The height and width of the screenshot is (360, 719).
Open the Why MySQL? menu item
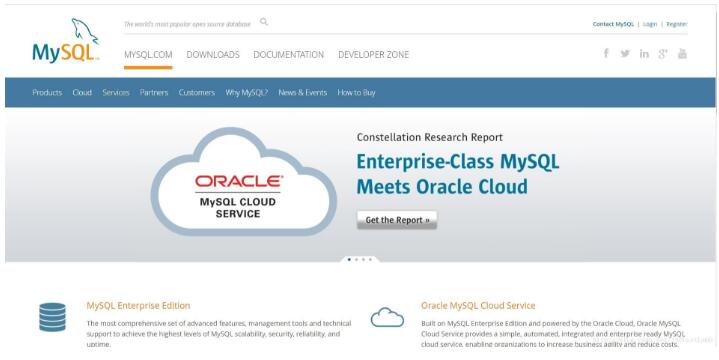point(247,93)
